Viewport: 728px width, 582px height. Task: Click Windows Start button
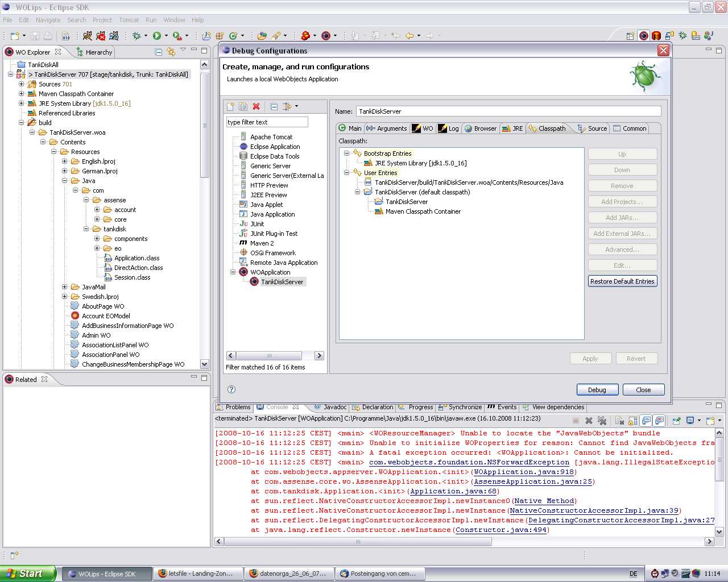(x=28, y=573)
